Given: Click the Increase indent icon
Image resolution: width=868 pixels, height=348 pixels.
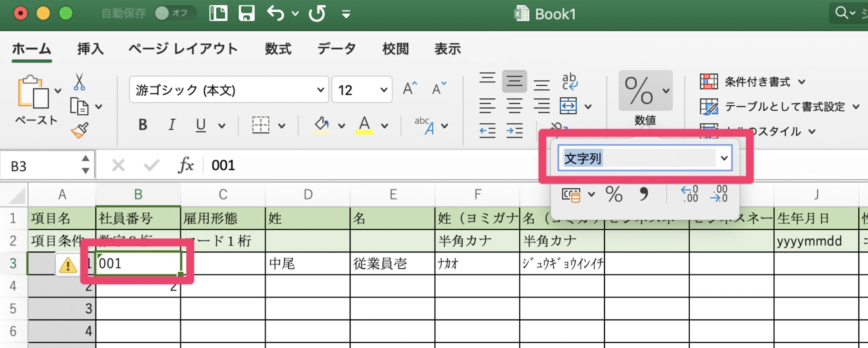Looking at the screenshot, I should (514, 131).
